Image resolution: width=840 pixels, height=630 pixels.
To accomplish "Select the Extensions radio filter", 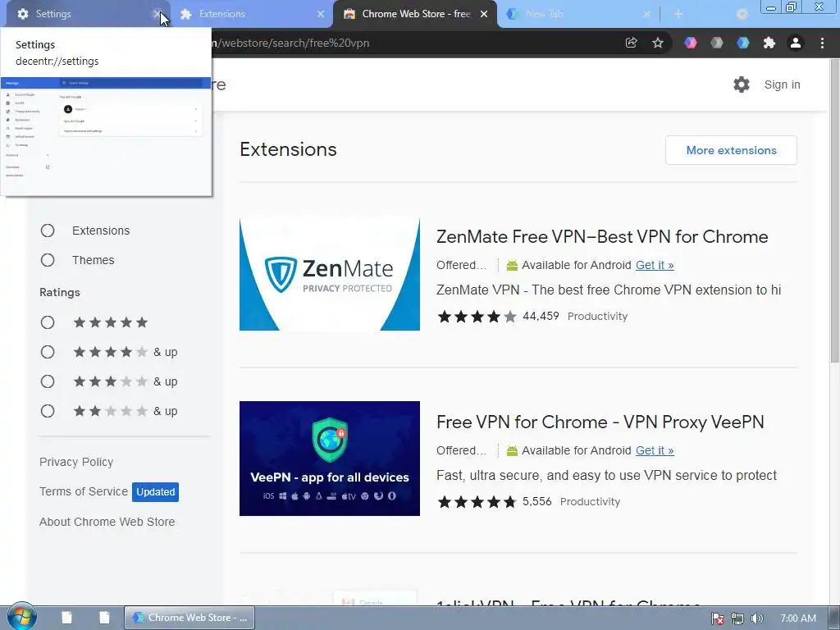I will [x=48, y=231].
